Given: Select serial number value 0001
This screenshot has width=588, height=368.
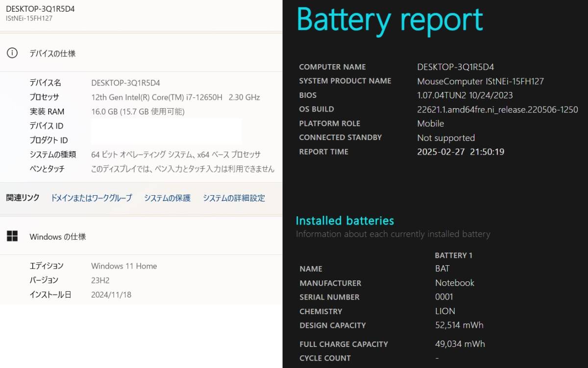Looking at the screenshot, I should tap(444, 297).
